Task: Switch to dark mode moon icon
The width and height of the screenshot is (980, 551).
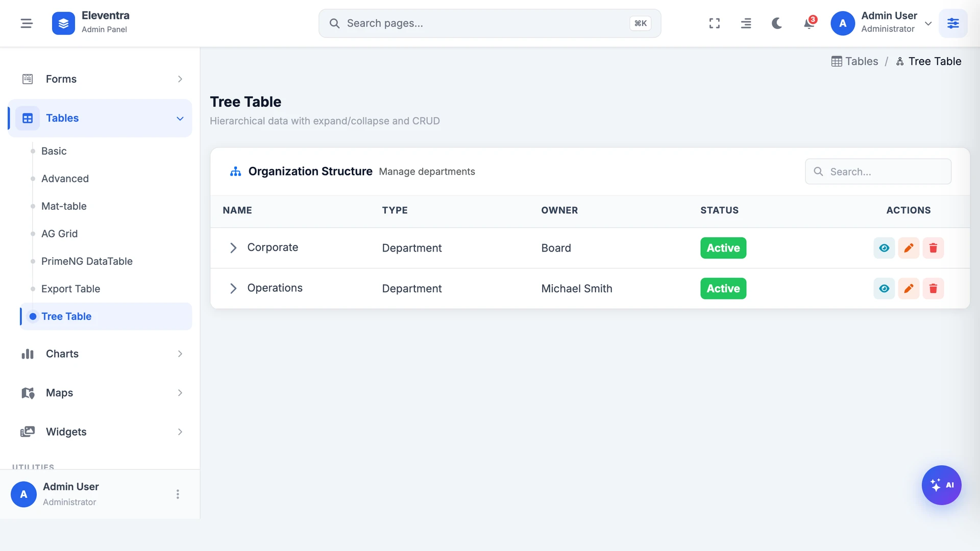Action: click(777, 23)
